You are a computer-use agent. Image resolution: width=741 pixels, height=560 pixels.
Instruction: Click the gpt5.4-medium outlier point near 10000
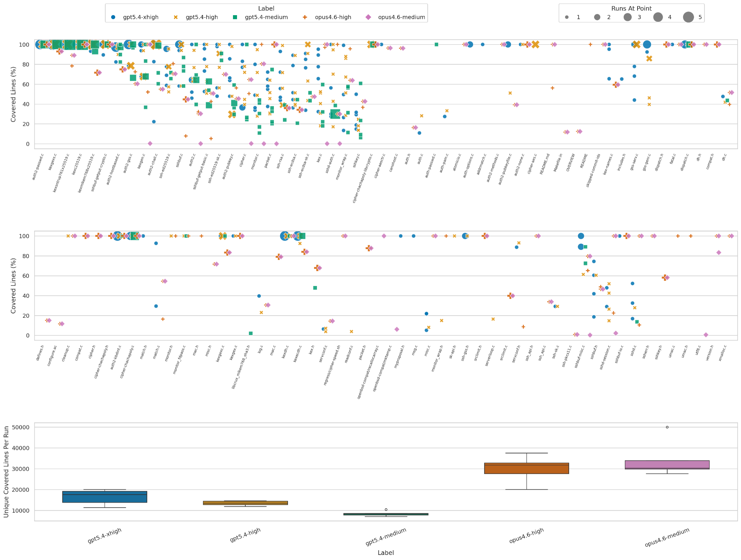tap(386, 509)
